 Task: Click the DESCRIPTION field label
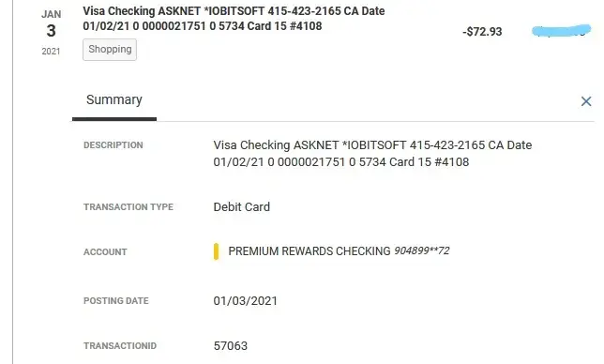tap(113, 145)
